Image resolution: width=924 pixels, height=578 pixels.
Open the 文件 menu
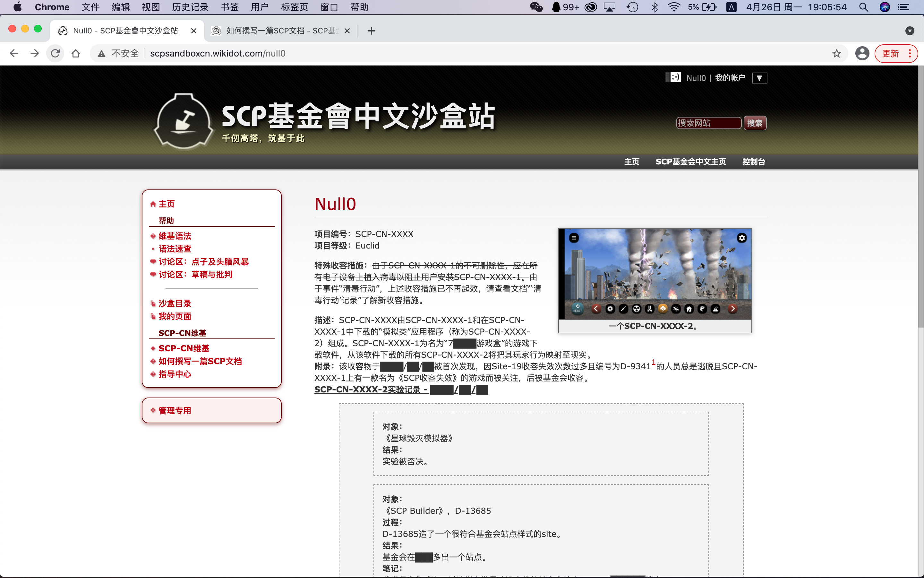(x=90, y=7)
